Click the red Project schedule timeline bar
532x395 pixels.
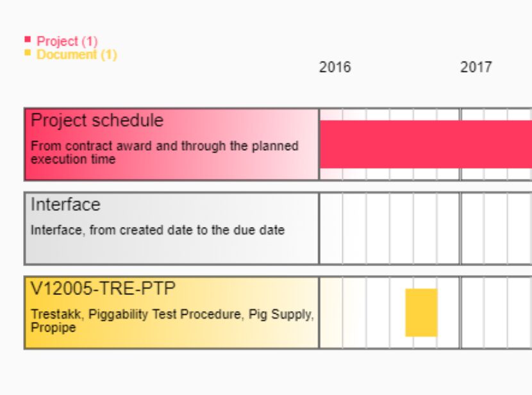426,144
